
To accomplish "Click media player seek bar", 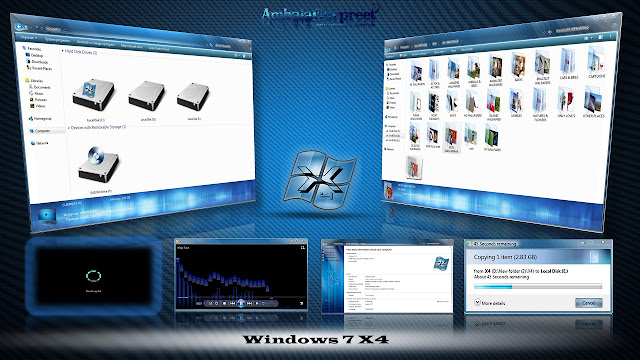I will tap(241, 297).
